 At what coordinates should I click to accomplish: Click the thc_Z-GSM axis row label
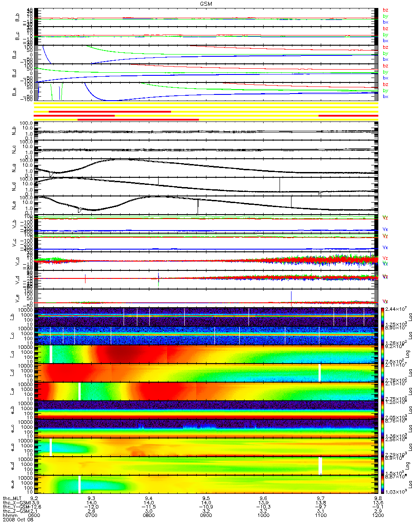pyautogui.click(x=15, y=511)
